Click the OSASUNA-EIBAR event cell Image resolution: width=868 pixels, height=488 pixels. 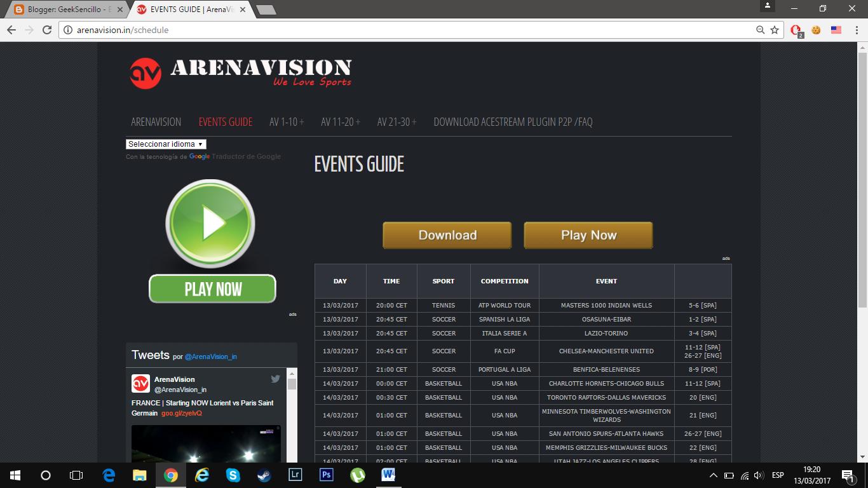[606, 319]
